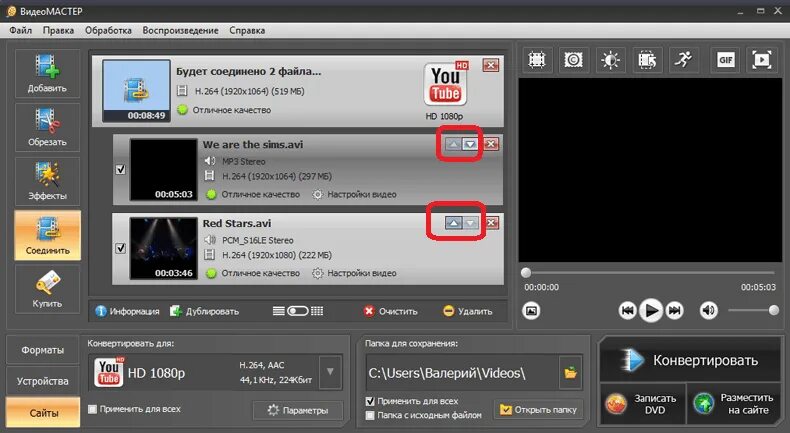Open the Эффекты panel
This screenshot has height=433, width=790.
point(47,181)
